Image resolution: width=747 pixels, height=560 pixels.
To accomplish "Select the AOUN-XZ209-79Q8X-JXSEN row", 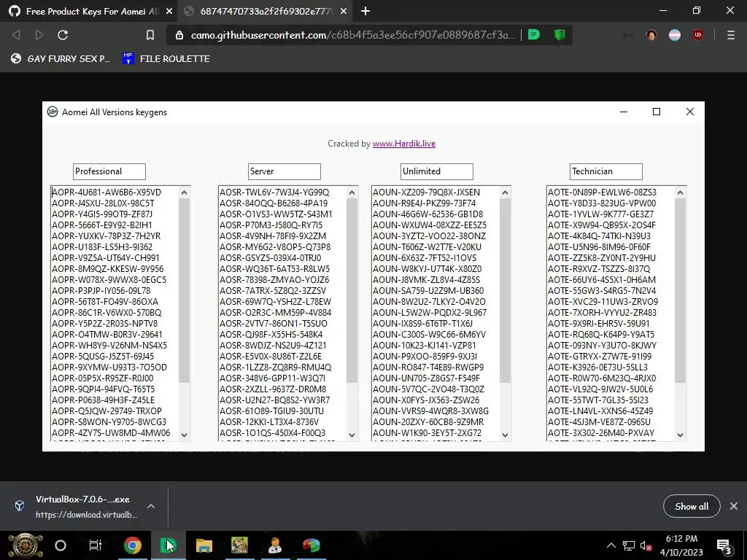I will point(426,192).
